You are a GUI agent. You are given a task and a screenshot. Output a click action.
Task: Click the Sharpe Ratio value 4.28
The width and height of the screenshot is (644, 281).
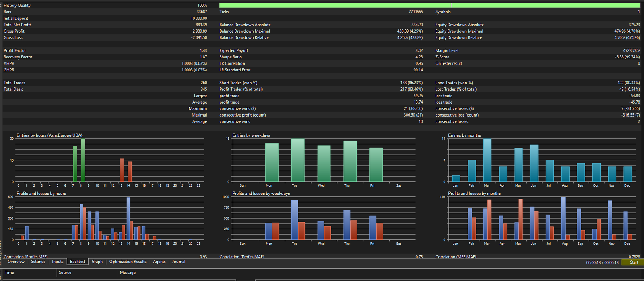coord(419,57)
